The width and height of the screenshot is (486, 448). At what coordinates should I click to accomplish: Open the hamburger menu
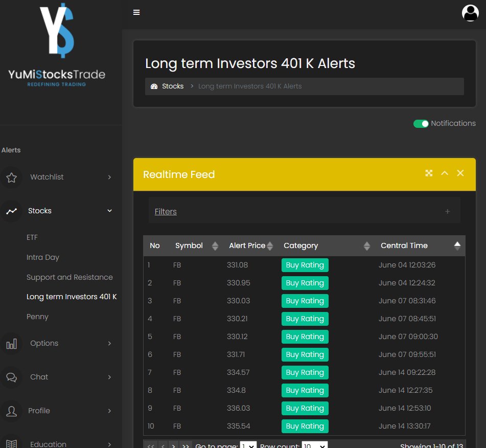136,12
